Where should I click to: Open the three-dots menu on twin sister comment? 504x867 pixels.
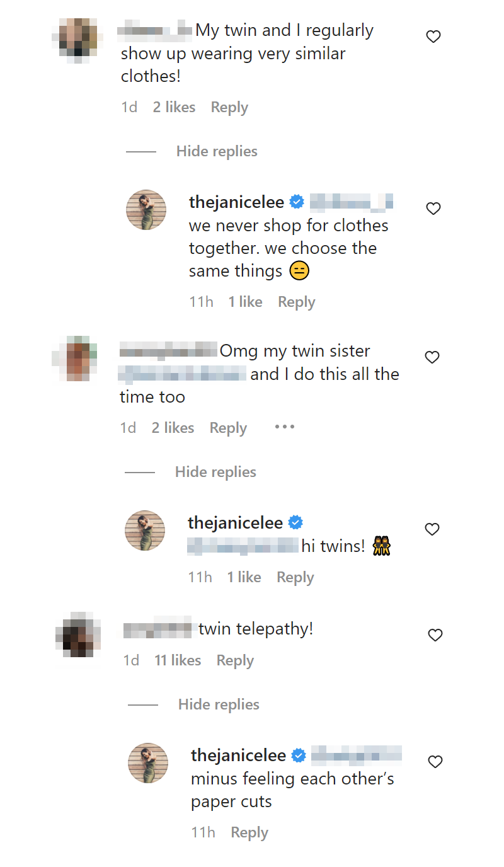tap(285, 427)
